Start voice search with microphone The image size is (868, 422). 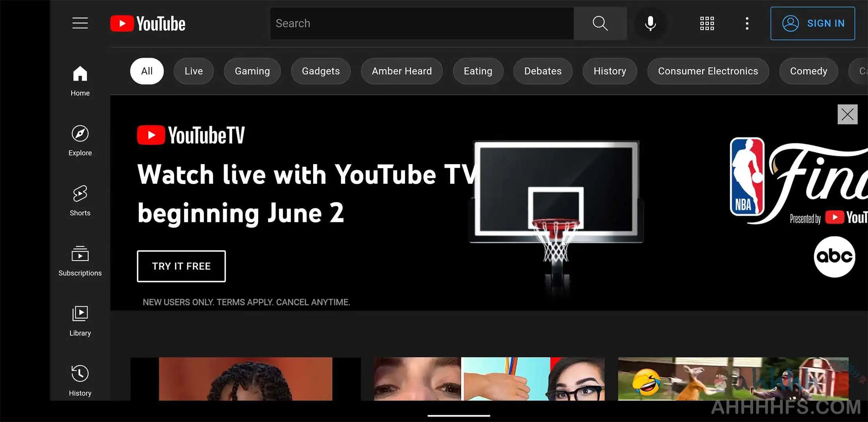[x=650, y=23]
